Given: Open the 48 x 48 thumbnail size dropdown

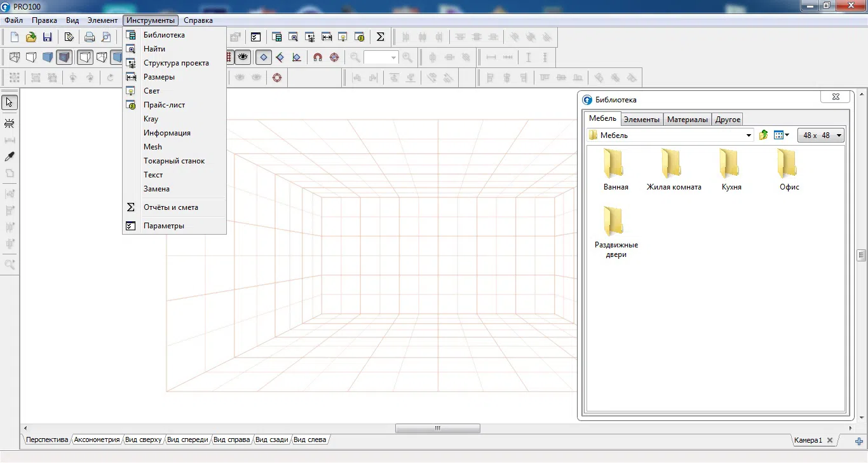Looking at the screenshot, I should [x=820, y=135].
